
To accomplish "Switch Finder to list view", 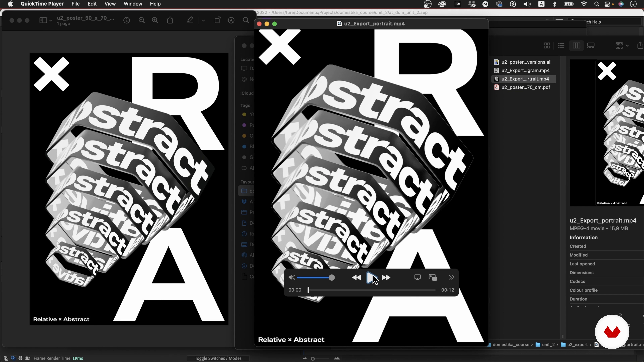I will tap(561, 45).
